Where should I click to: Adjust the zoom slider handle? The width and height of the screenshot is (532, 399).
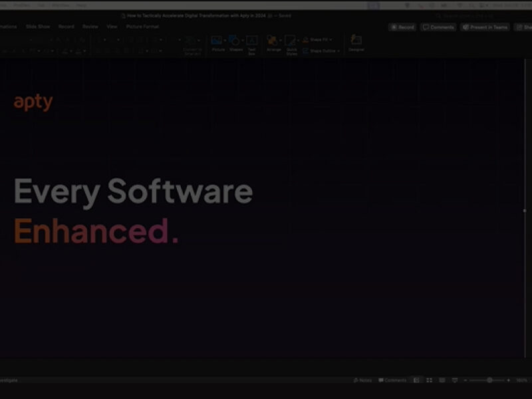[489, 380]
